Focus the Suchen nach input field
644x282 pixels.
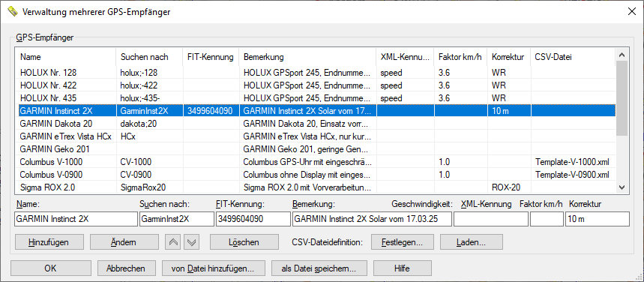(177, 219)
